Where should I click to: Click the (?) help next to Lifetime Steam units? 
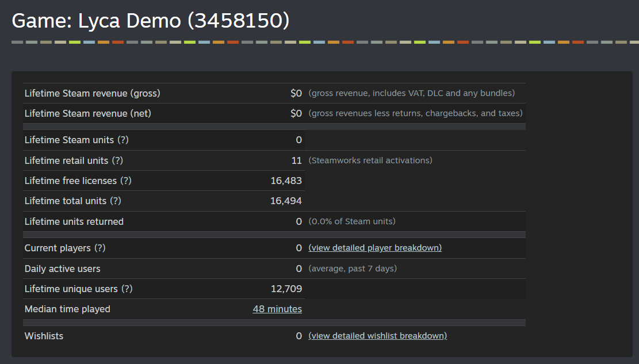click(123, 140)
